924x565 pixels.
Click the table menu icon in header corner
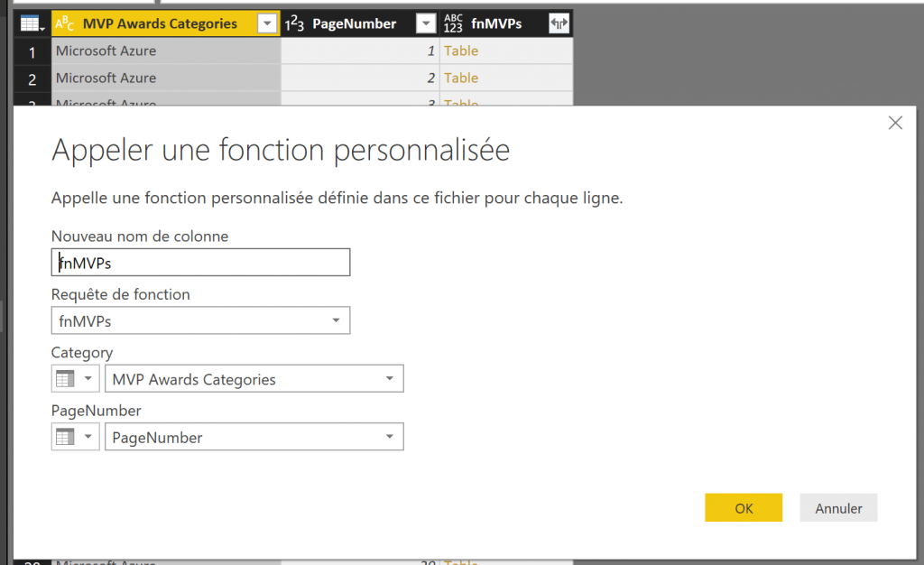[32, 23]
